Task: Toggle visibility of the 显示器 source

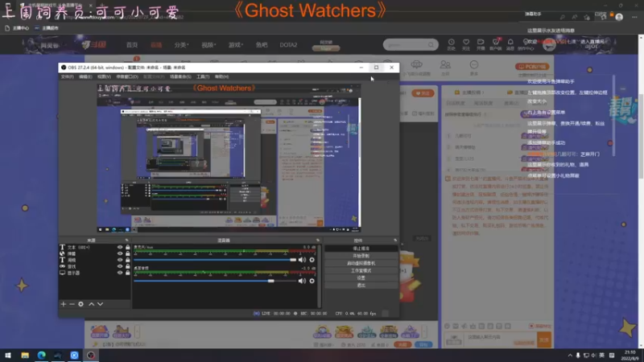Action: [x=120, y=273]
